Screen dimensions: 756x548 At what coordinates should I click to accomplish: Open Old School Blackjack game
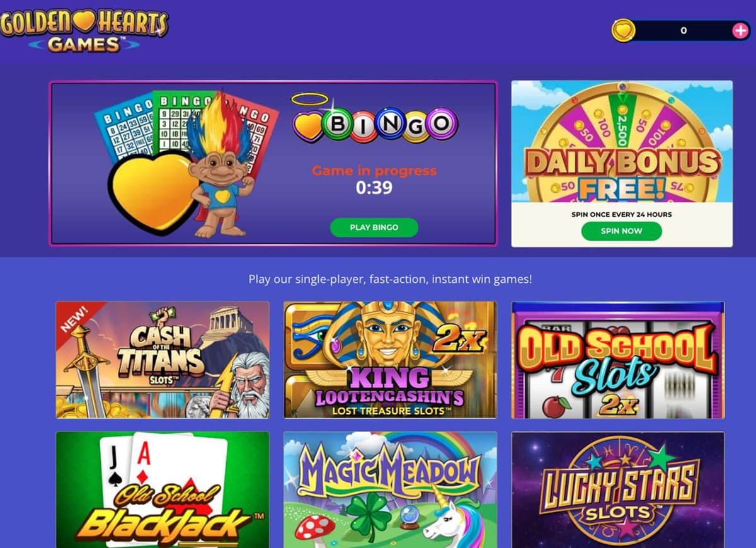click(x=163, y=490)
